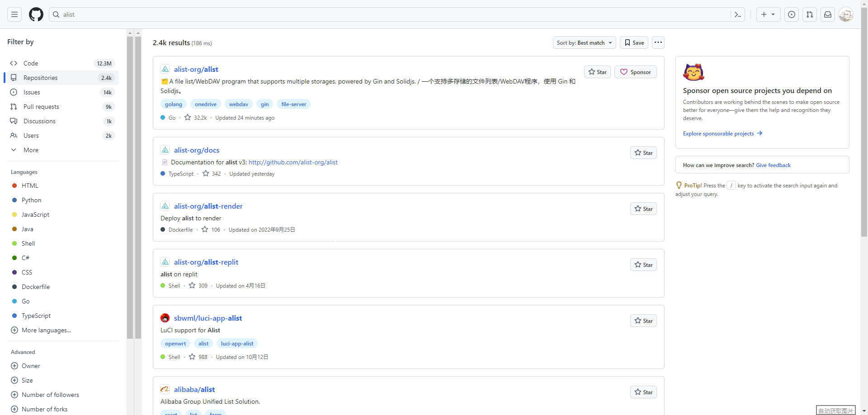The width and height of the screenshot is (868, 415).
Task: Sponsor the alist-org/alist repository
Action: click(635, 72)
